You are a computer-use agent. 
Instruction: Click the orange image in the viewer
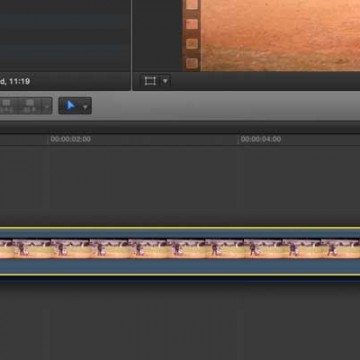[281, 35]
